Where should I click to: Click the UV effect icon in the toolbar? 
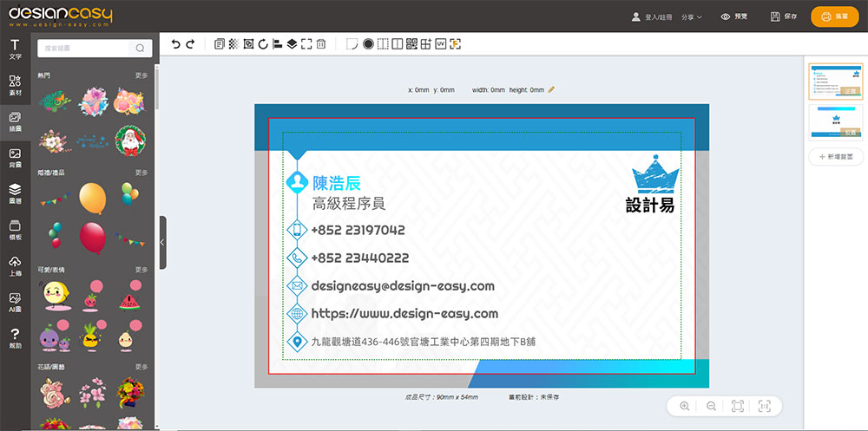click(440, 43)
